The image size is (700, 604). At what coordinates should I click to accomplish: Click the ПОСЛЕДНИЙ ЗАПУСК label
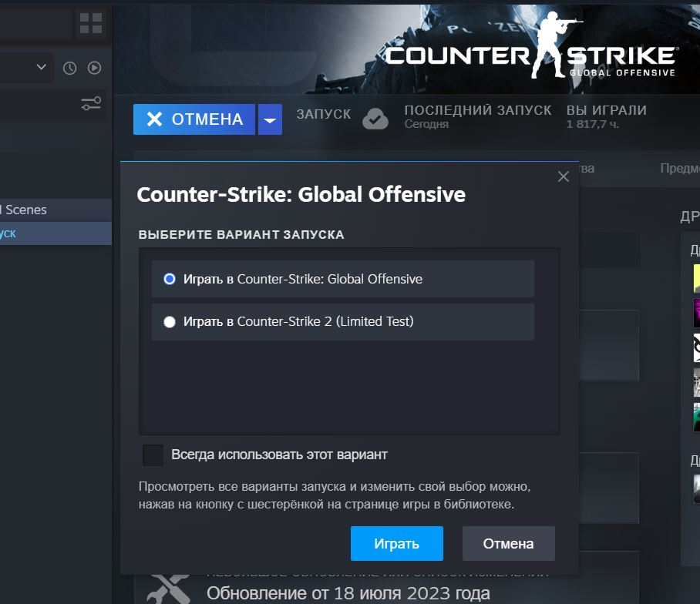click(478, 110)
